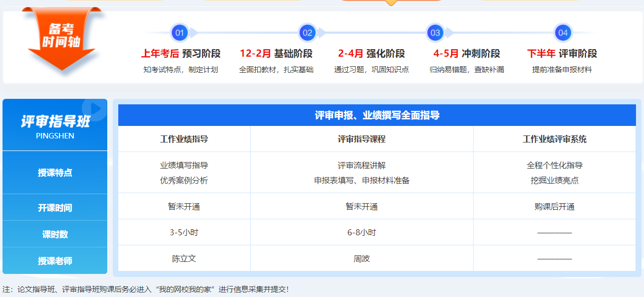The height and width of the screenshot is (297, 644).
Task: Click the 授课老师 sidebar label
Action: coord(55,261)
